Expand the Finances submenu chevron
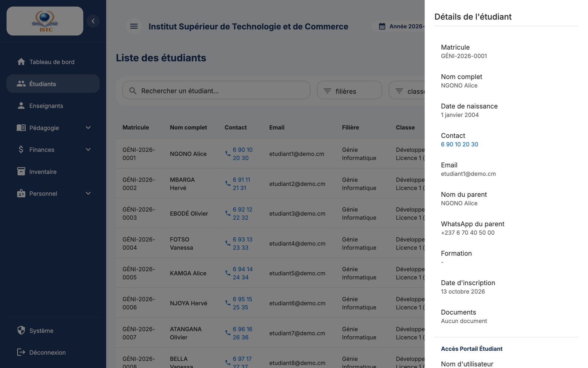588x368 pixels. 88,149
